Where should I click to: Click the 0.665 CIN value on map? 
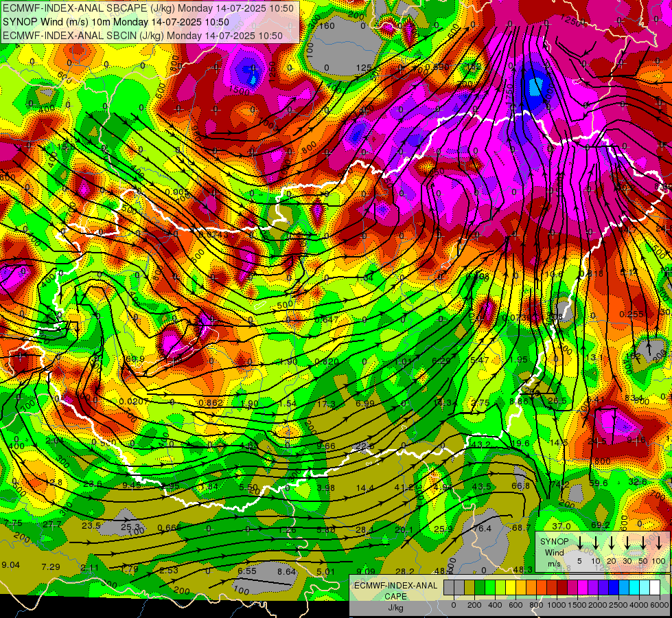click(x=169, y=528)
